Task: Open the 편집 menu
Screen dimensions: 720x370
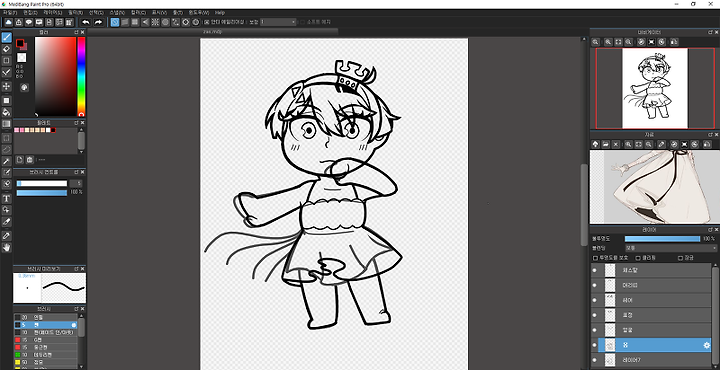Action: pos(30,12)
